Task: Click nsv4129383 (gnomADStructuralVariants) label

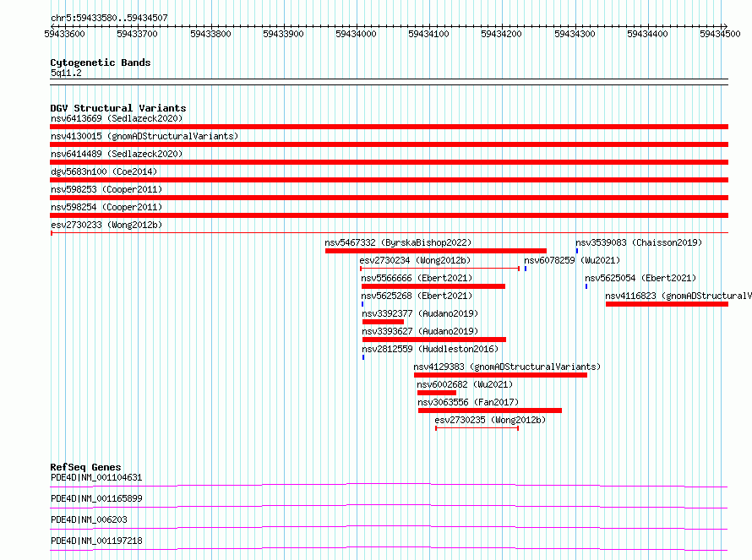Action: coord(507,367)
